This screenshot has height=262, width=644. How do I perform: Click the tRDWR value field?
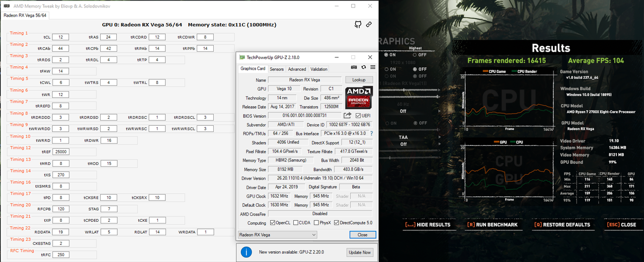108,140
